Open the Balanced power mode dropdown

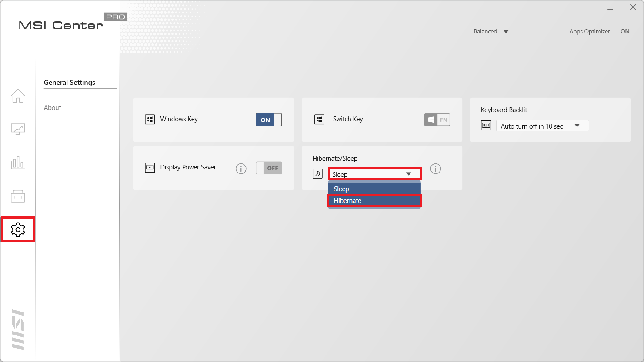pos(491,31)
